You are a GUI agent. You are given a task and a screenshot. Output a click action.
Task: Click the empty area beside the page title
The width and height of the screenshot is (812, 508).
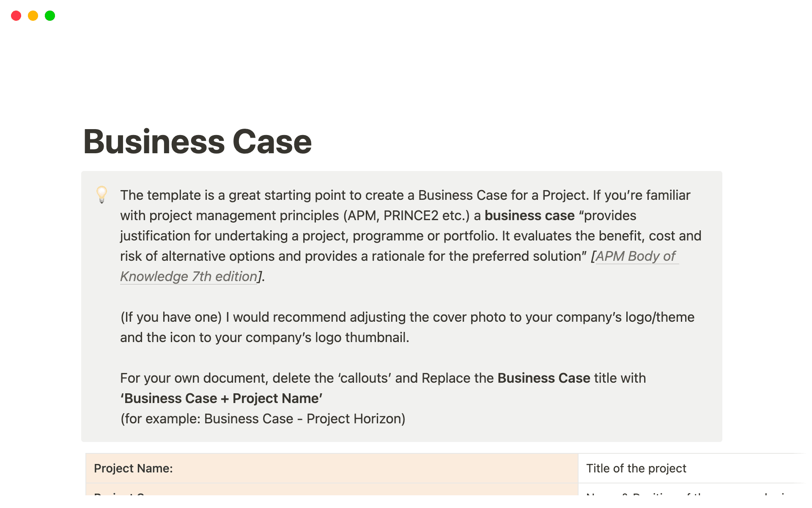[507, 142]
